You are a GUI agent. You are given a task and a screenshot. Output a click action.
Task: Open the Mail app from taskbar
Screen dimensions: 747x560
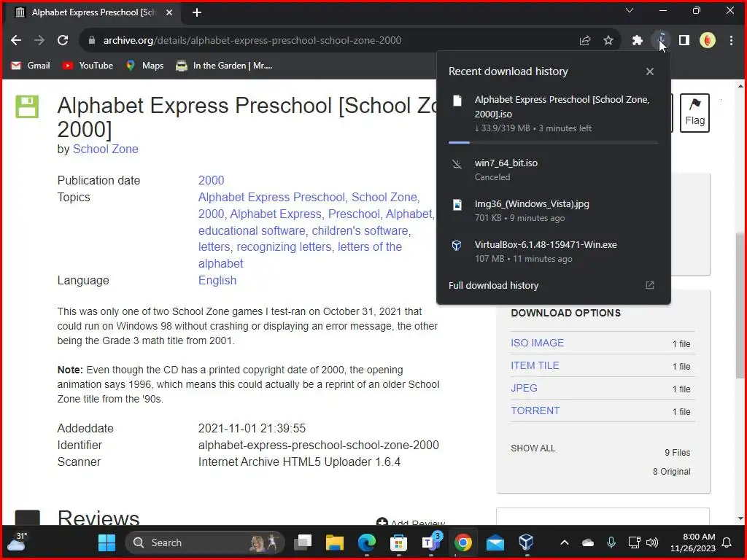tap(495, 542)
